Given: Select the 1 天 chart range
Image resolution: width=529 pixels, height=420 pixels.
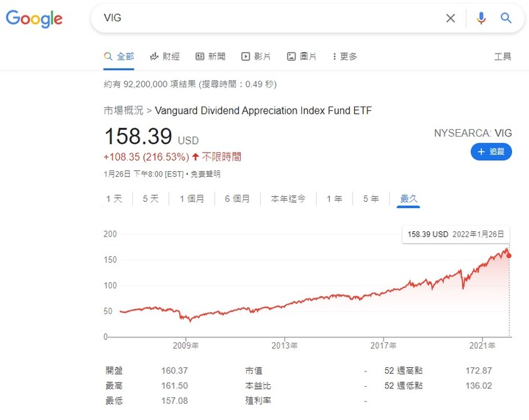Looking at the screenshot, I should pos(114,199).
